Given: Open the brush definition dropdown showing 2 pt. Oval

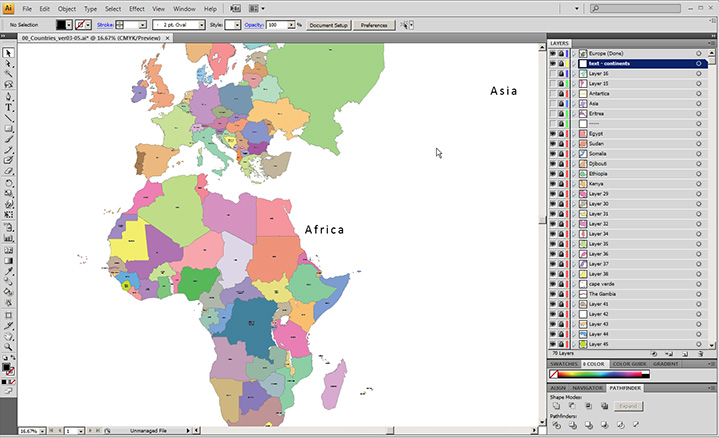Looking at the screenshot, I should tap(201, 24).
